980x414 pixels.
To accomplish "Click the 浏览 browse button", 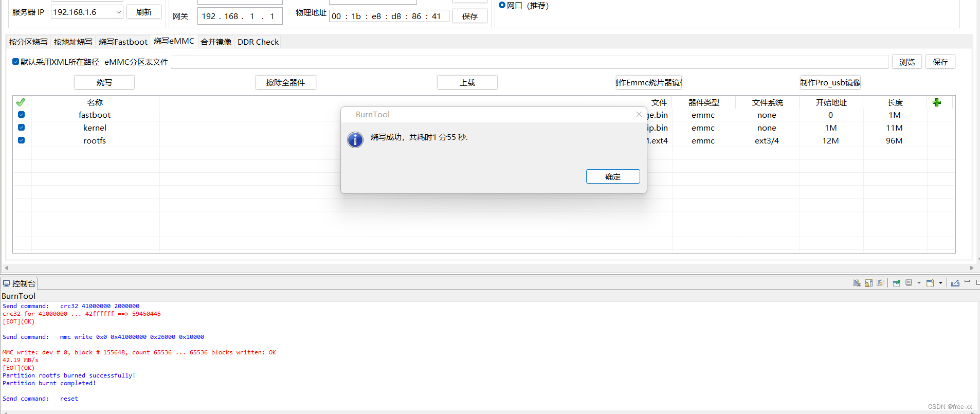I will 907,62.
